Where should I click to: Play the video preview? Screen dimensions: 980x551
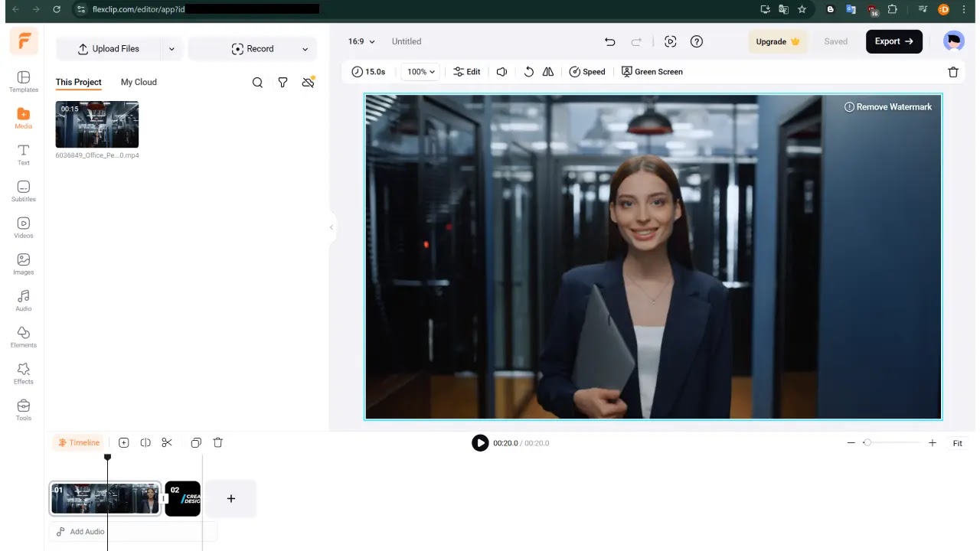480,443
